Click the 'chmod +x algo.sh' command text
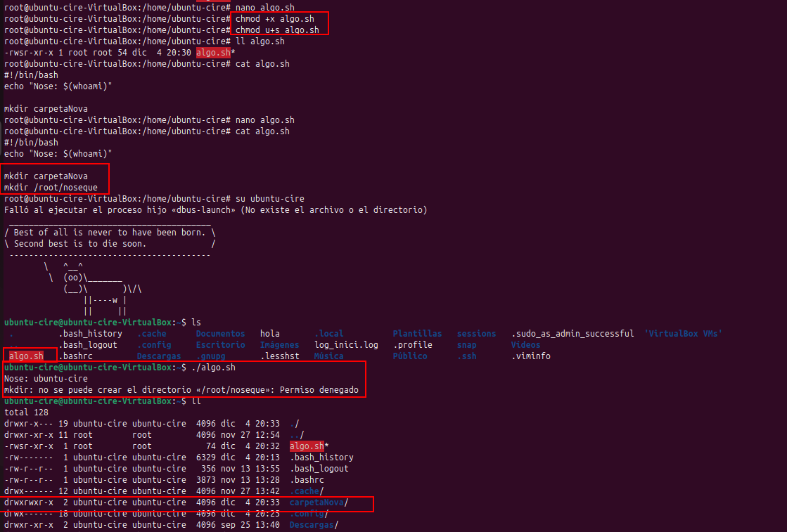 point(274,19)
